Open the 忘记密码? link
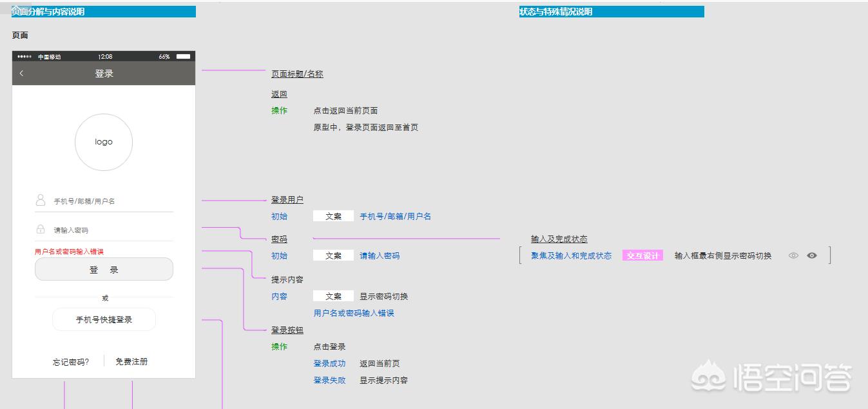 click(x=71, y=362)
